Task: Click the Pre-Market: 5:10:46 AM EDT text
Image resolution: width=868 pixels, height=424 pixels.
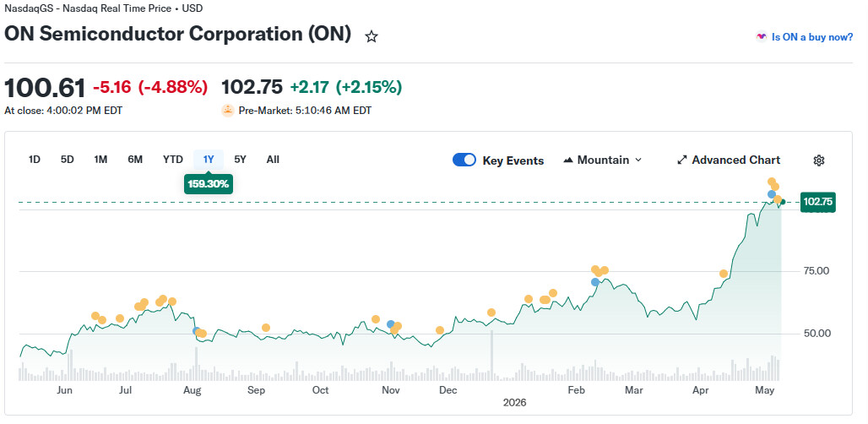Action: tap(305, 110)
